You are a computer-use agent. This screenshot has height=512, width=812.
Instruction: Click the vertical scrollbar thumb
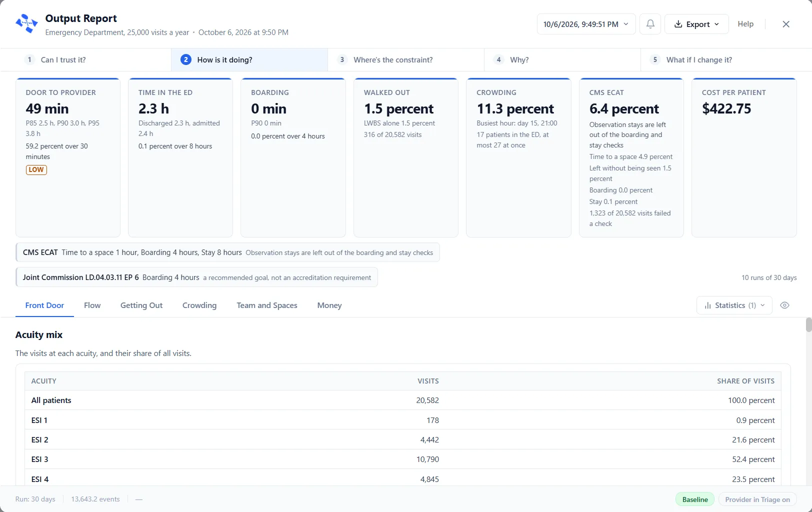(808, 325)
